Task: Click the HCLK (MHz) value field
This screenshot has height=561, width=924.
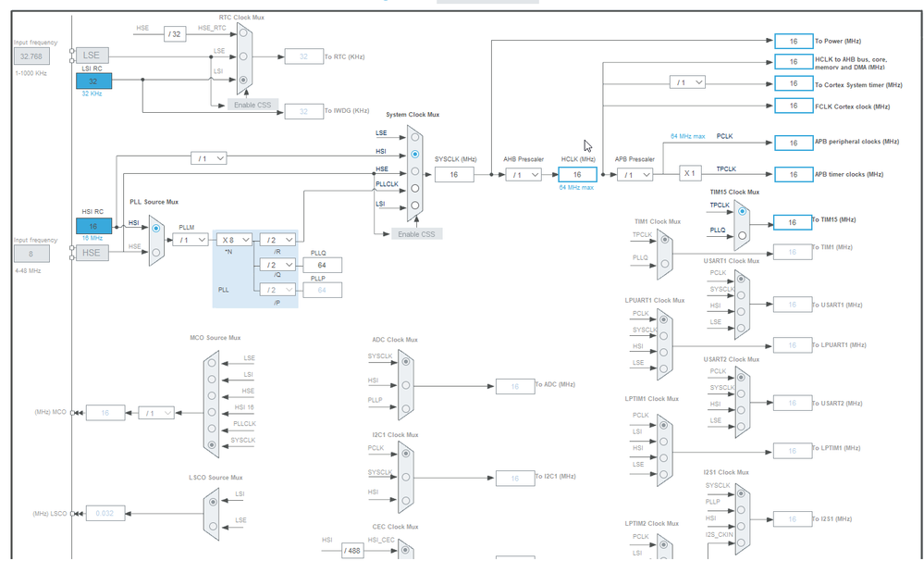Action: [577, 175]
